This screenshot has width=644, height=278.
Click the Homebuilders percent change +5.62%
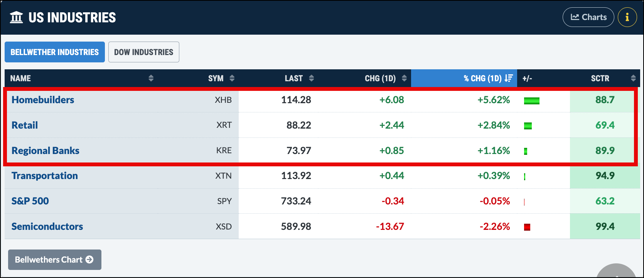point(494,100)
